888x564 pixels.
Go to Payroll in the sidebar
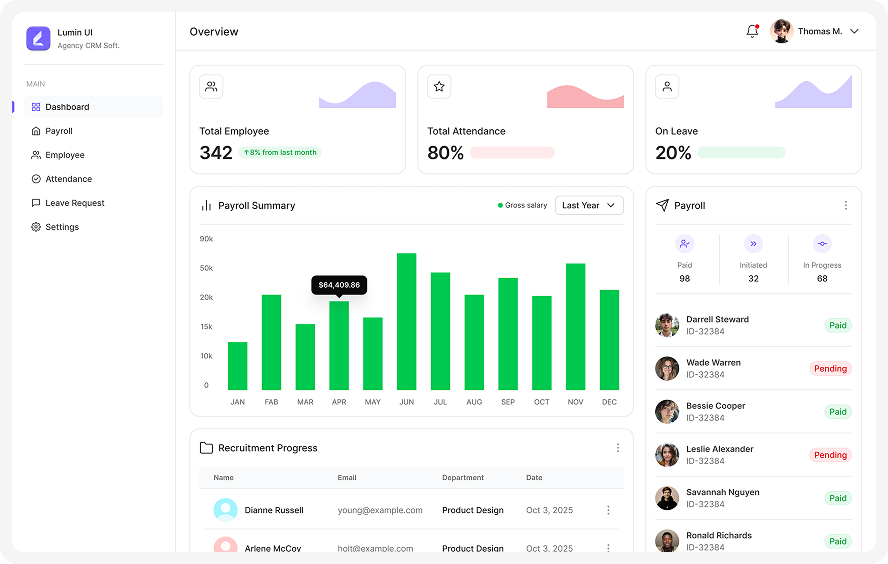[59, 131]
